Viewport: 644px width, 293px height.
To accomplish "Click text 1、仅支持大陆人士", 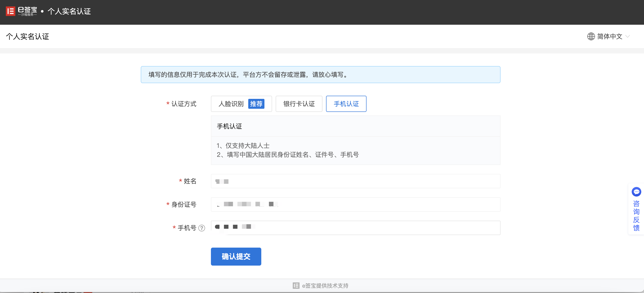I will [x=243, y=145].
